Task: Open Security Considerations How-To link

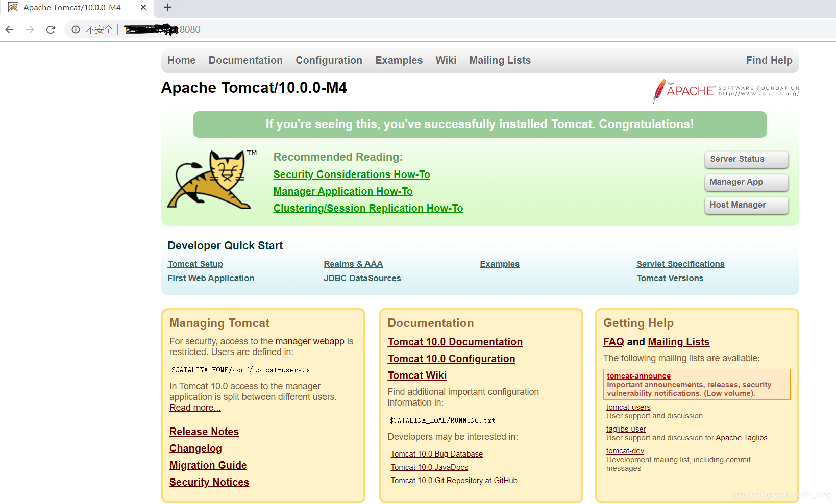Action: [x=352, y=174]
